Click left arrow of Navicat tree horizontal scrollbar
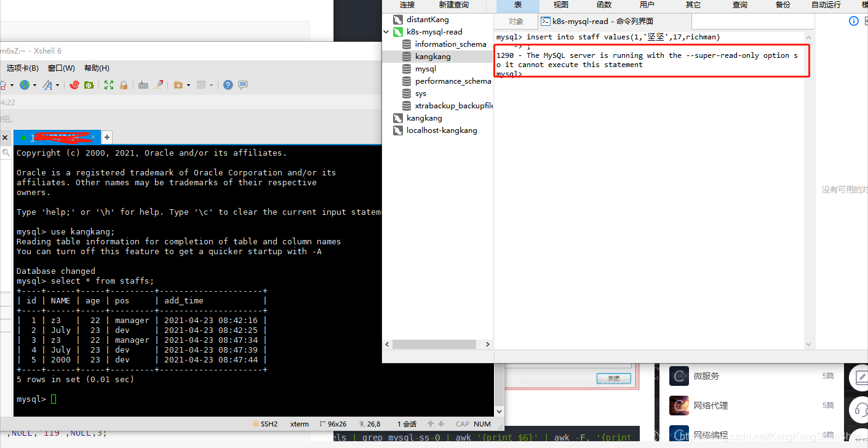This screenshot has width=868, height=448. (388, 344)
